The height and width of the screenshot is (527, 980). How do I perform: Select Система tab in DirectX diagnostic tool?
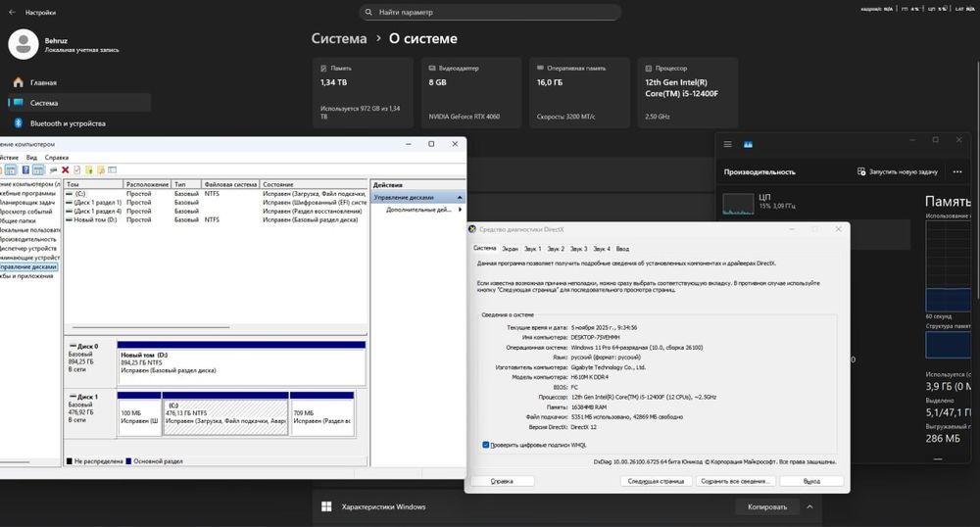[x=484, y=248]
